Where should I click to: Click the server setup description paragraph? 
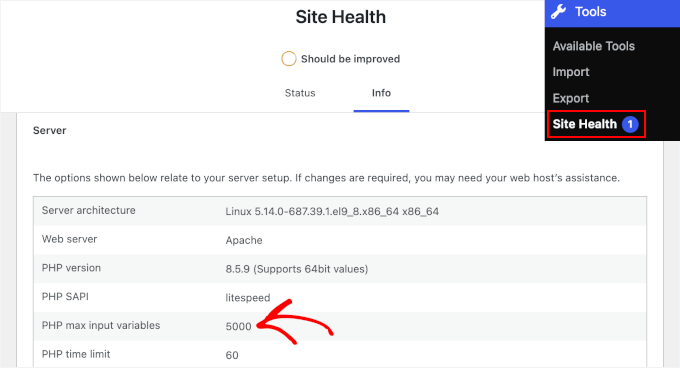click(326, 178)
